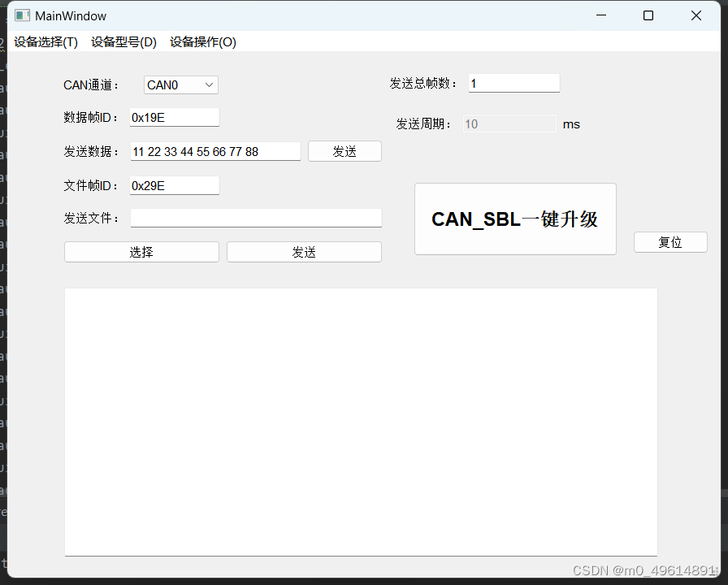This screenshot has height=585, width=728.
Task: Click the 发送数据 field with 11 22 33 bytes
Action: (x=215, y=151)
